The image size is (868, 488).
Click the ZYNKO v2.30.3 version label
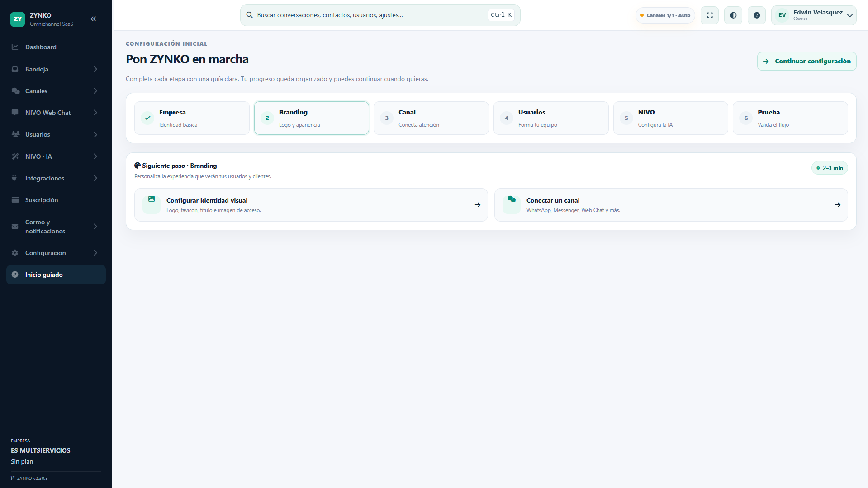tap(29, 478)
